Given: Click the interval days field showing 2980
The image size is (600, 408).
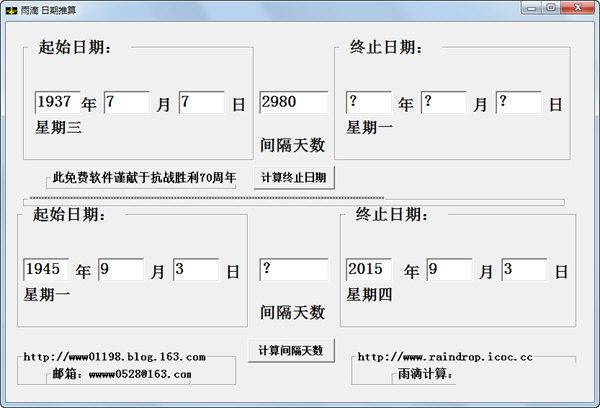Looking at the screenshot, I should (x=293, y=102).
